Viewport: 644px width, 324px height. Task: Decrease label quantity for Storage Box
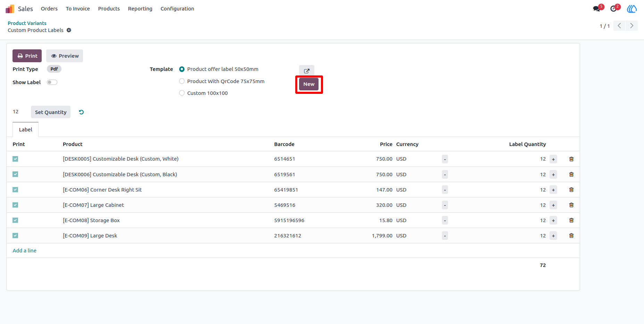pos(445,220)
